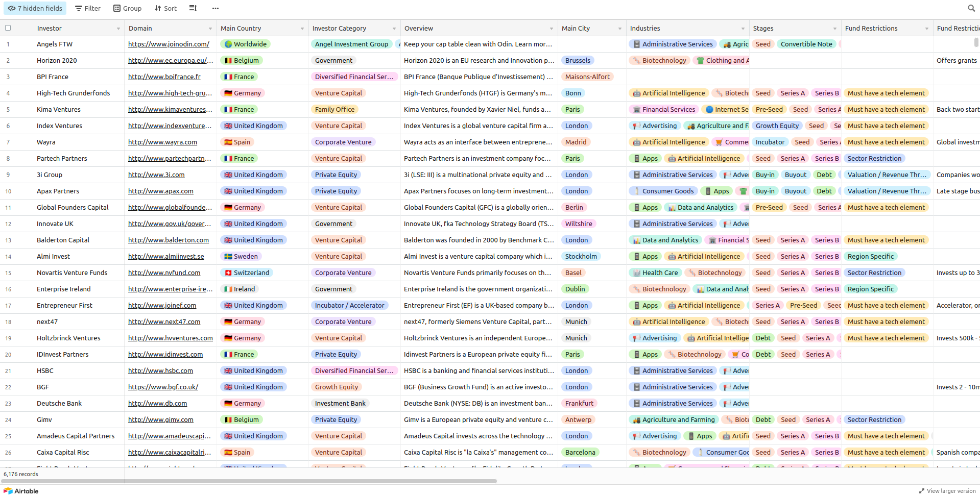This screenshot has width=980, height=497.
Task: Open the www.db.com link
Action: (157, 404)
